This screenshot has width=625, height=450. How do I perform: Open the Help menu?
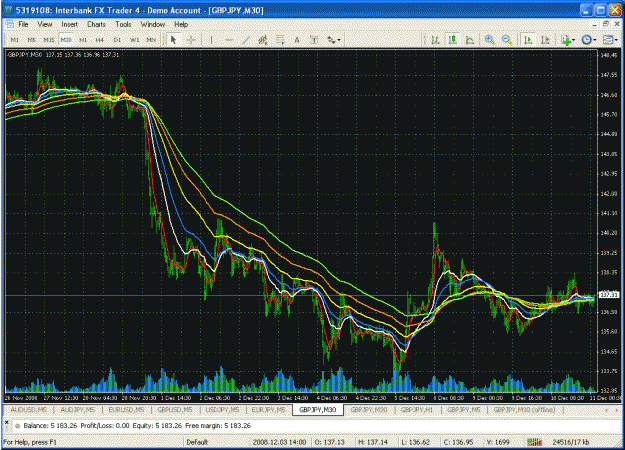[x=181, y=24]
